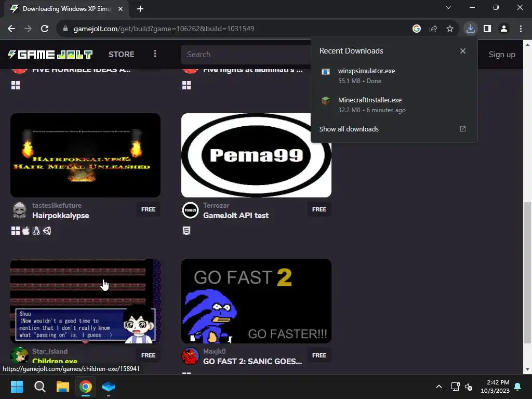Click Linux platform icon under Hairpokkalypse
The height and width of the screenshot is (399, 532).
pos(36,231)
